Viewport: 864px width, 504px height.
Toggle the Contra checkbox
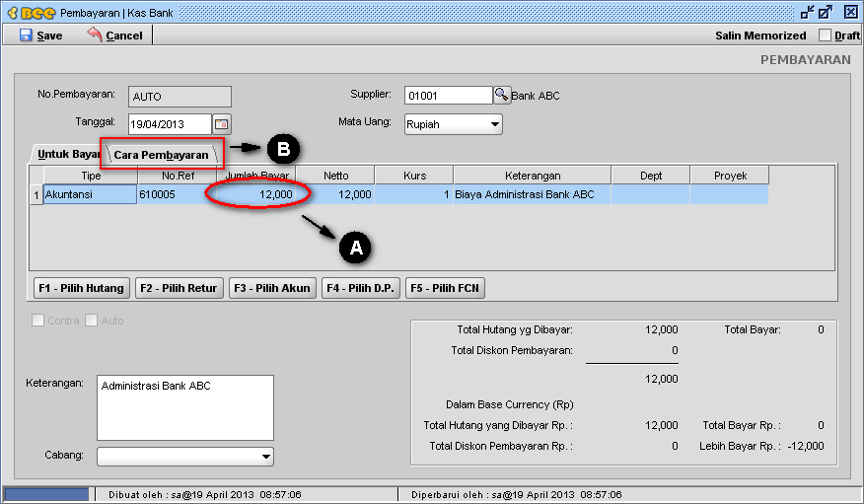pyautogui.click(x=38, y=321)
